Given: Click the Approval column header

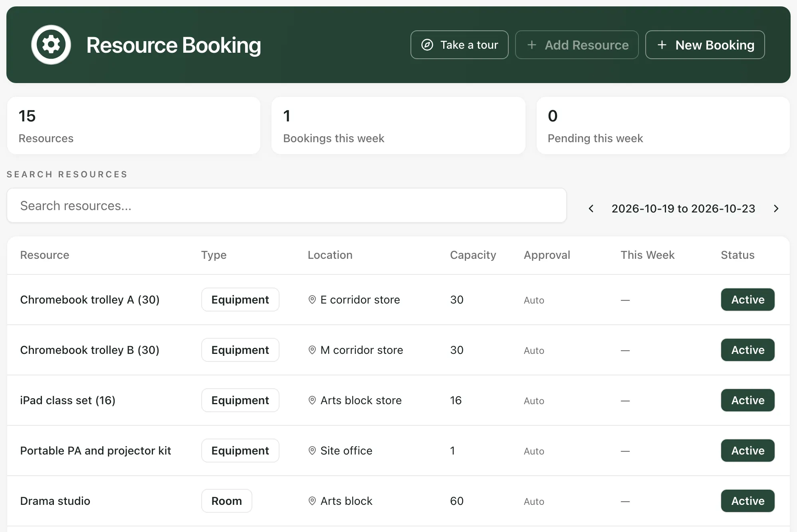Looking at the screenshot, I should [x=547, y=255].
